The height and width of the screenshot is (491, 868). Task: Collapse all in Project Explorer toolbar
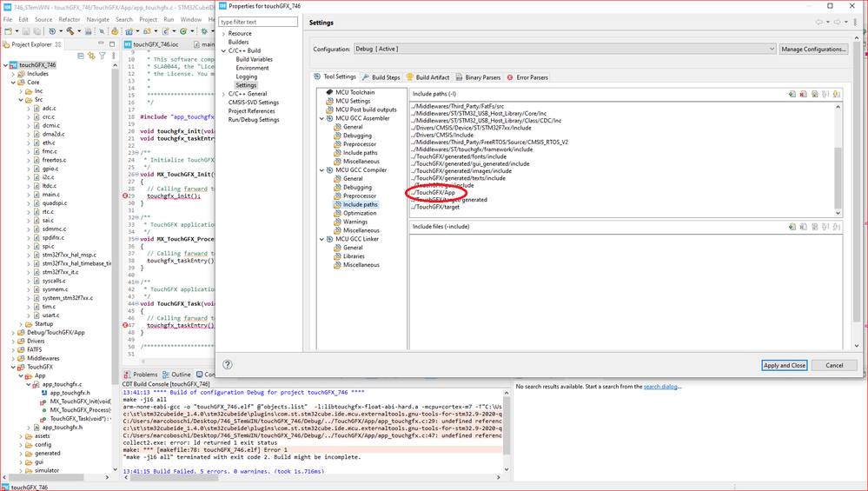coord(81,56)
